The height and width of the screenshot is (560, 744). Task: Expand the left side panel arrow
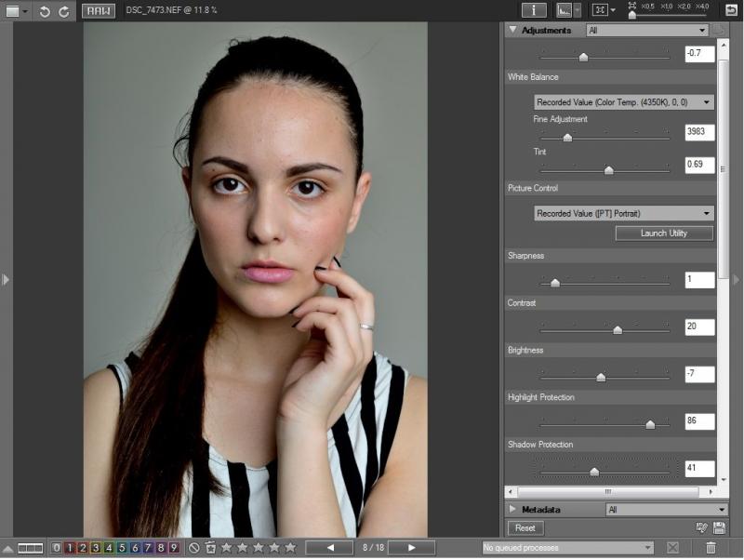[x=6, y=279]
